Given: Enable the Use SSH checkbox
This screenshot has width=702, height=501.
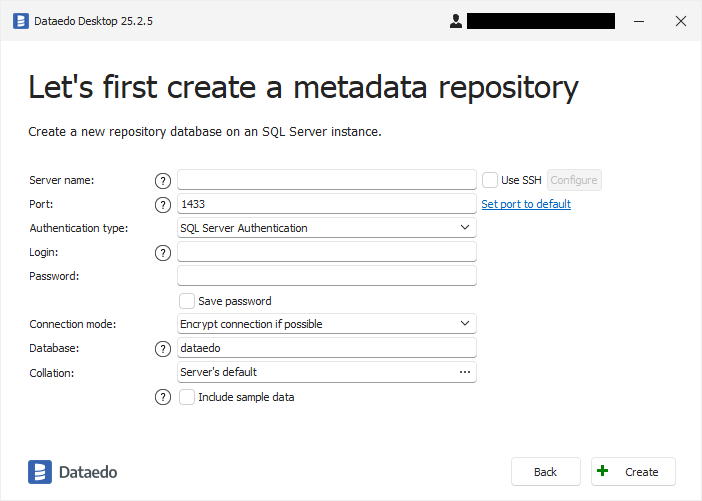Looking at the screenshot, I should click(490, 180).
